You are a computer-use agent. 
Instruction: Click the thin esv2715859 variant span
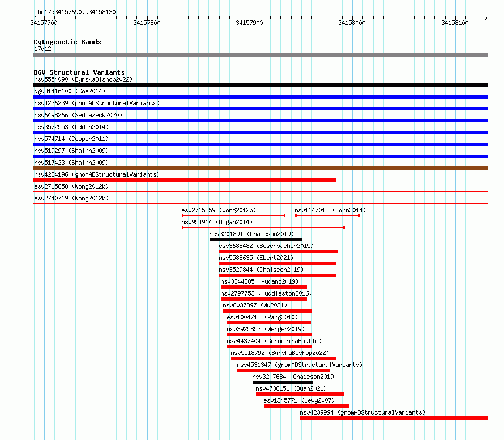pyautogui.click(x=234, y=216)
